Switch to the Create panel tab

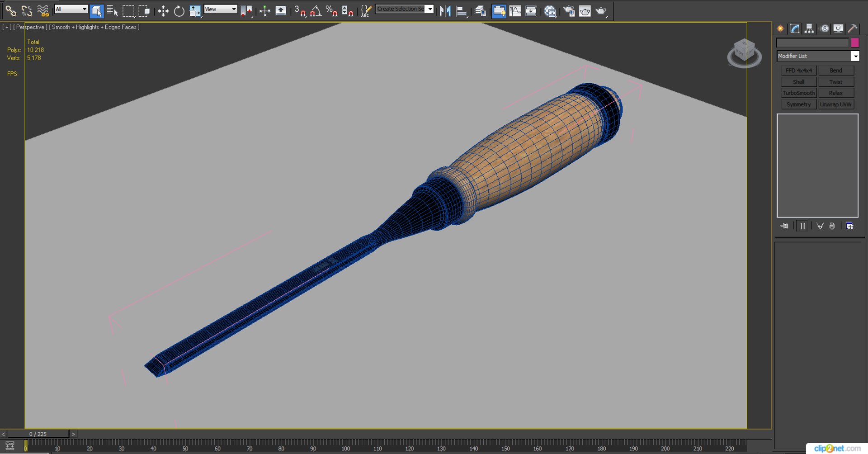[781, 28]
